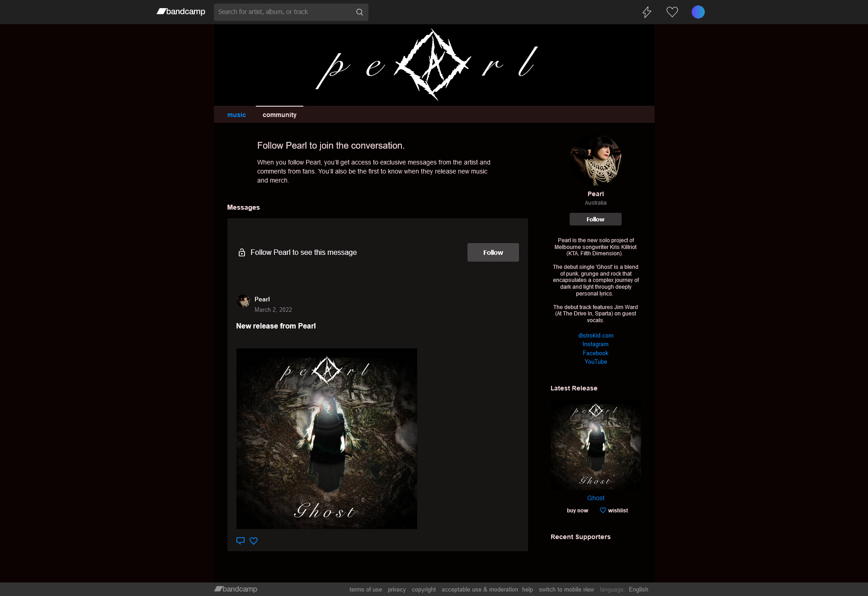Open the lightning bolt feed icon
868x596 pixels.
tap(647, 12)
